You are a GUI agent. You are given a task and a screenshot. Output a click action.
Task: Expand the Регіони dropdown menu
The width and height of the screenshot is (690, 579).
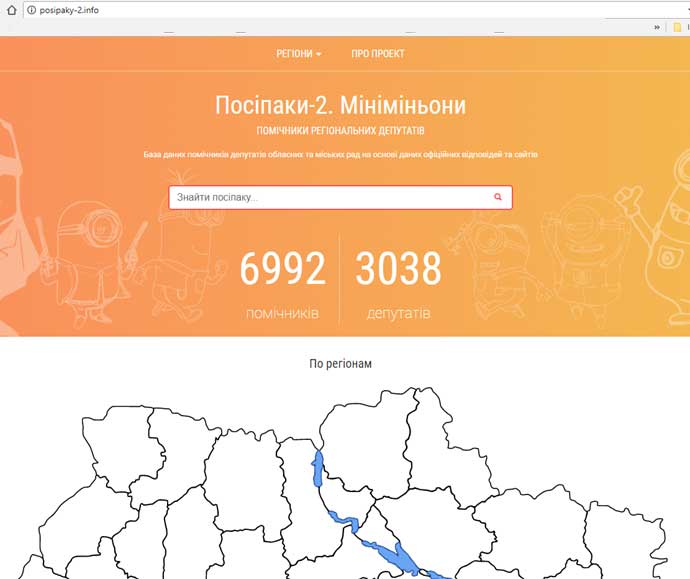(299, 54)
